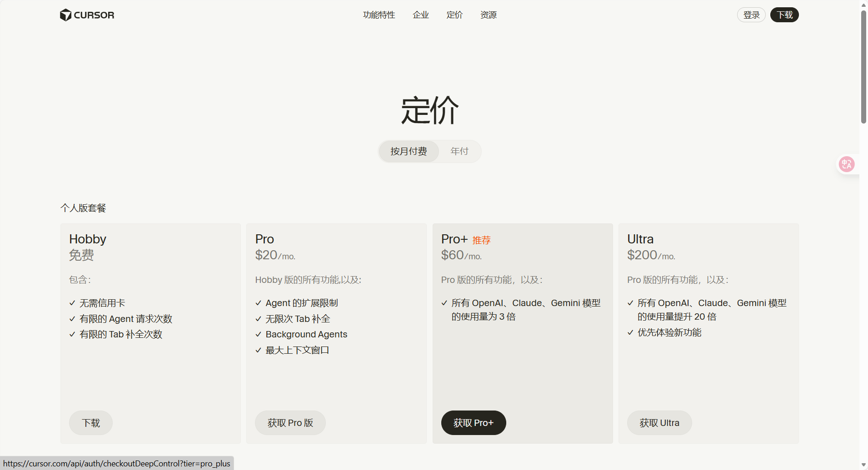Click the Hobby 版的所有功能,以及 text

coord(308,280)
